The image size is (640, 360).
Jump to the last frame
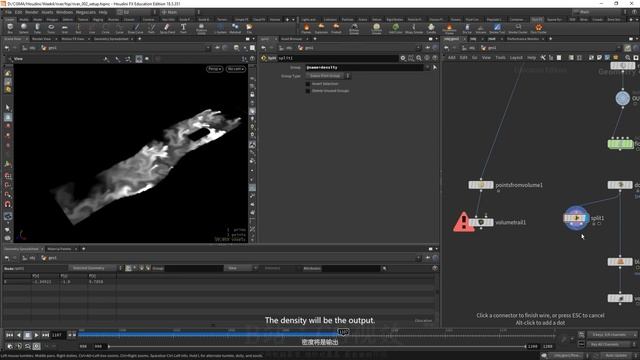click(x=45, y=335)
